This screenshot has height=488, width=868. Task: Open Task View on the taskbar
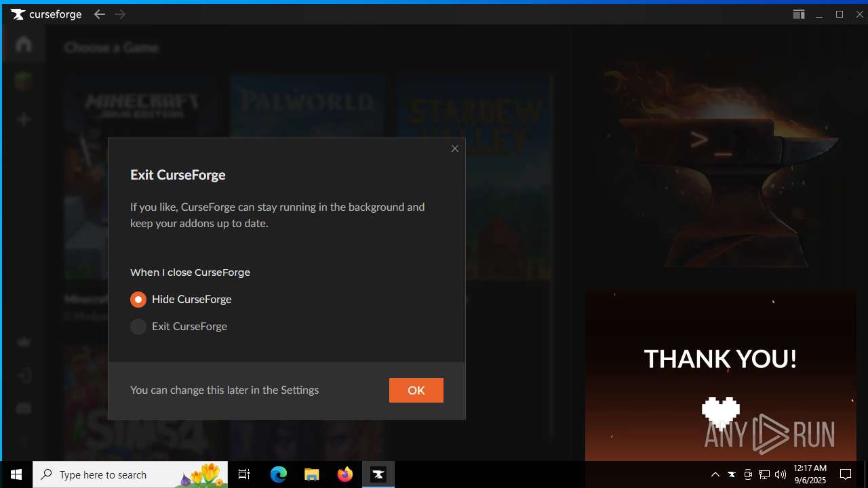pos(244,474)
